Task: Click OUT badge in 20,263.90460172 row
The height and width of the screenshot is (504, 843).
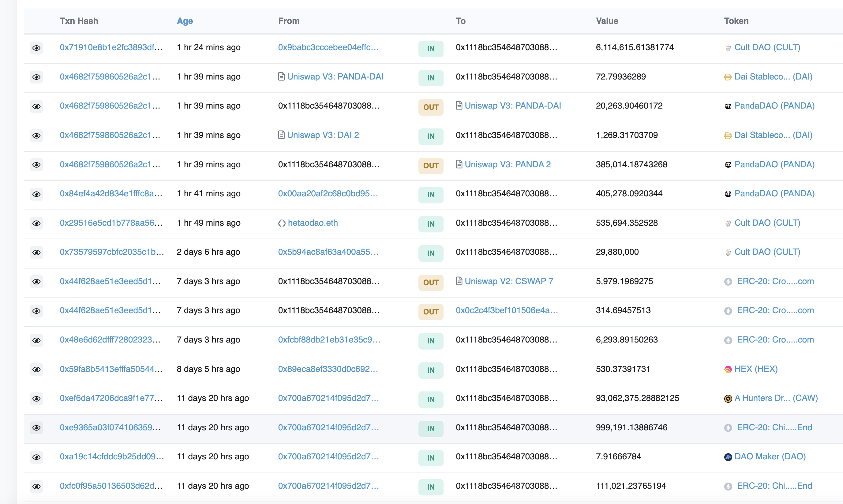Action: (x=431, y=107)
